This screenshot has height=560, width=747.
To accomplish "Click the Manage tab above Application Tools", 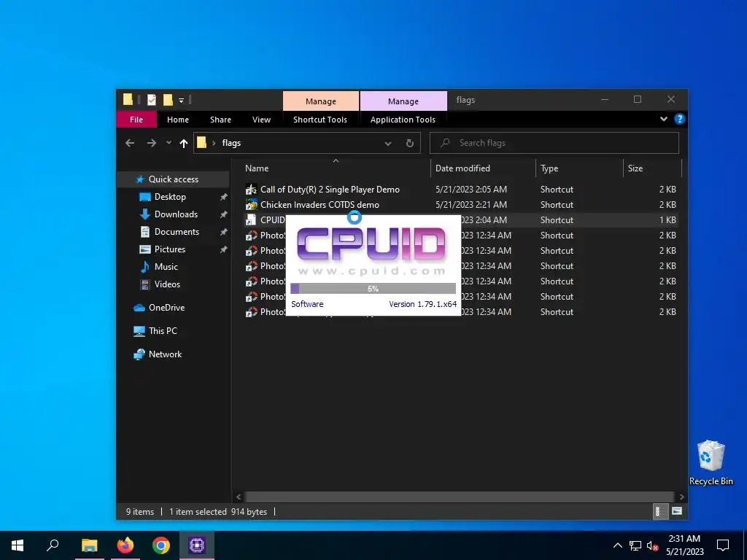I will [x=403, y=101].
